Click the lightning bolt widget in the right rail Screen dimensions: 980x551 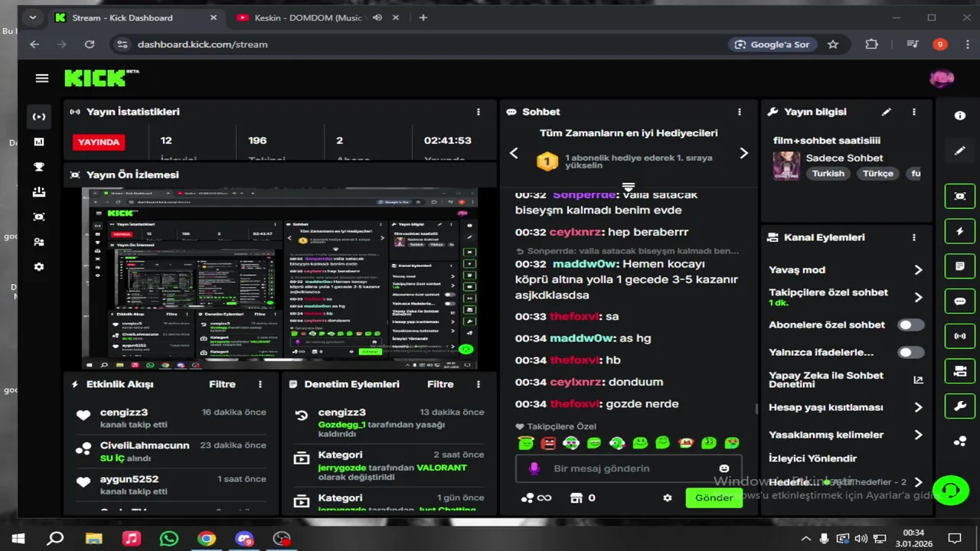tap(960, 230)
